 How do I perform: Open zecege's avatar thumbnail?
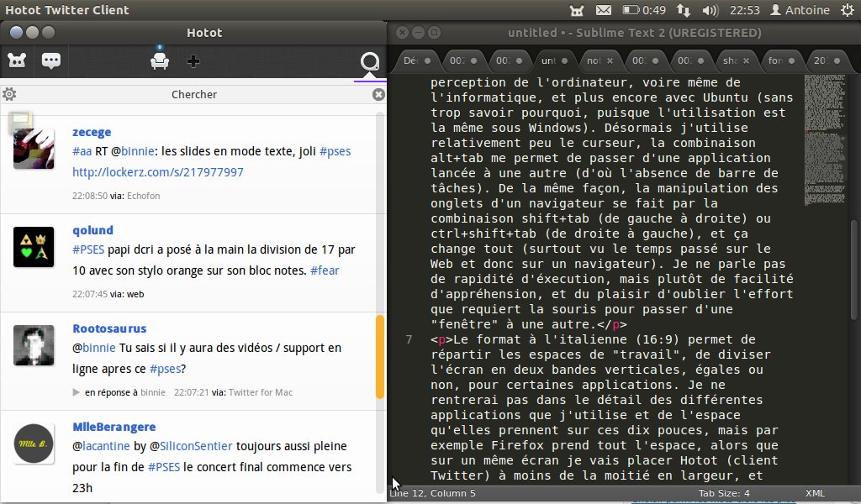(x=34, y=148)
